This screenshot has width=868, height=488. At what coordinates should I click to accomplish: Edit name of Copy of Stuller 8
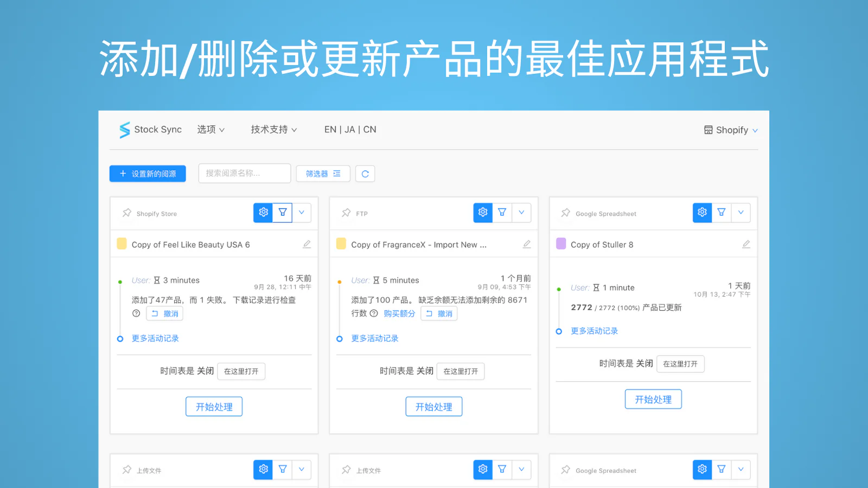(746, 245)
